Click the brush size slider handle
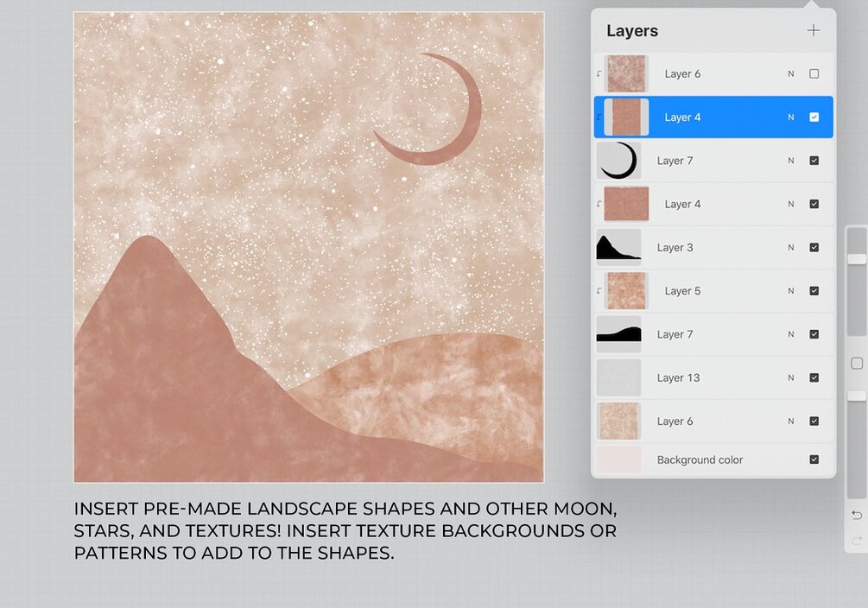 (x=857, y=259)
